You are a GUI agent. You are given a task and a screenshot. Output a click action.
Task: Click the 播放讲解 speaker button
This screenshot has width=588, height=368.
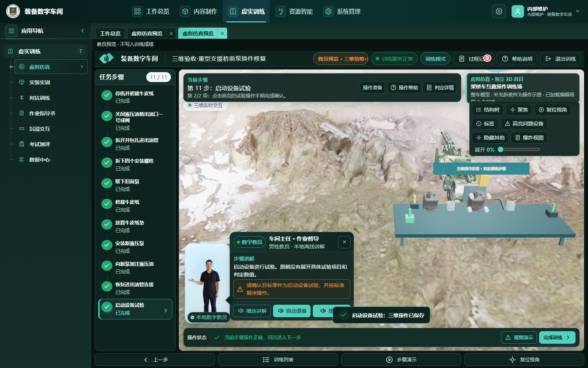[x=252, y=311]
